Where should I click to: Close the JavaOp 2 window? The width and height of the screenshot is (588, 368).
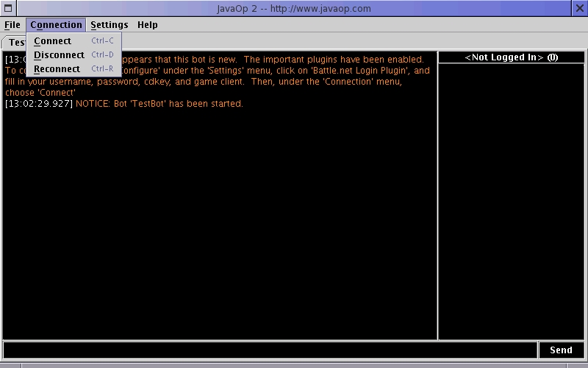pos(579,8)
